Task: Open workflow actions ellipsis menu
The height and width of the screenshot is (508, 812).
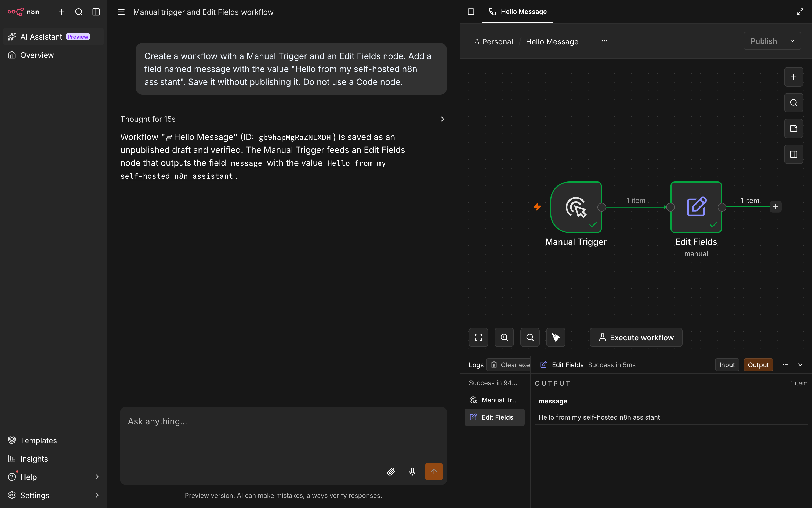Action: [604, 41]
